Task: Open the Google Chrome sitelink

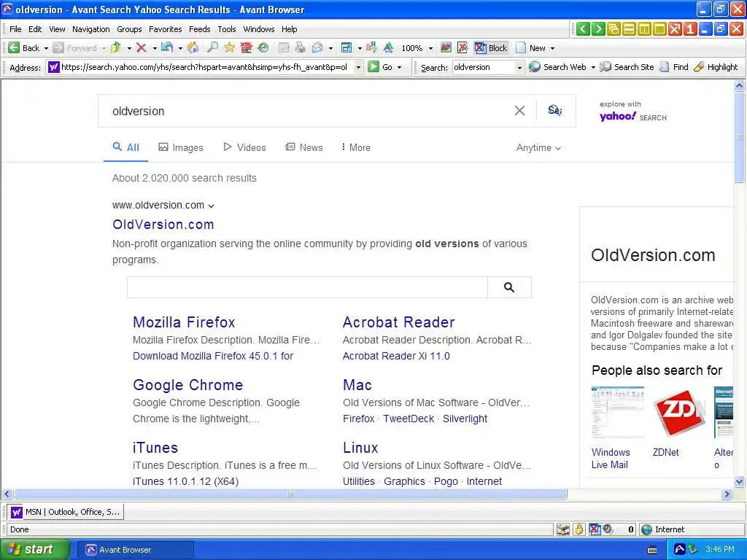Action: tap(187, 385)
